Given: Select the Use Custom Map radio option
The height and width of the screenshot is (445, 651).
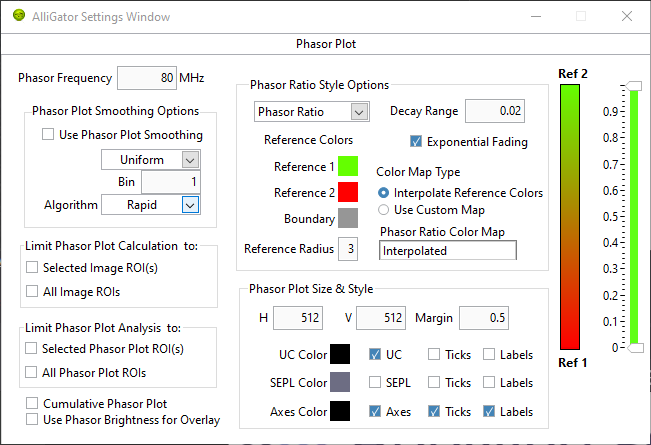Looking at the screenshot, I should 383,210.
